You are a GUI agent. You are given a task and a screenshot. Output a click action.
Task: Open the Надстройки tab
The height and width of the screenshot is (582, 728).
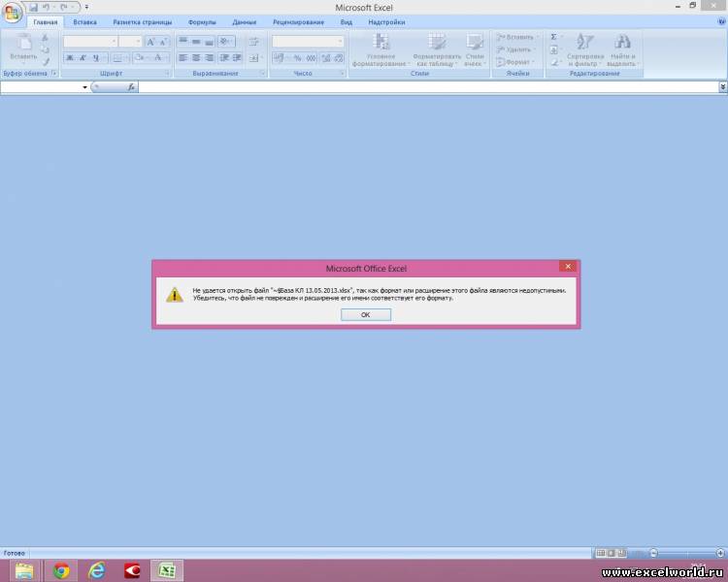pos(386,22)
